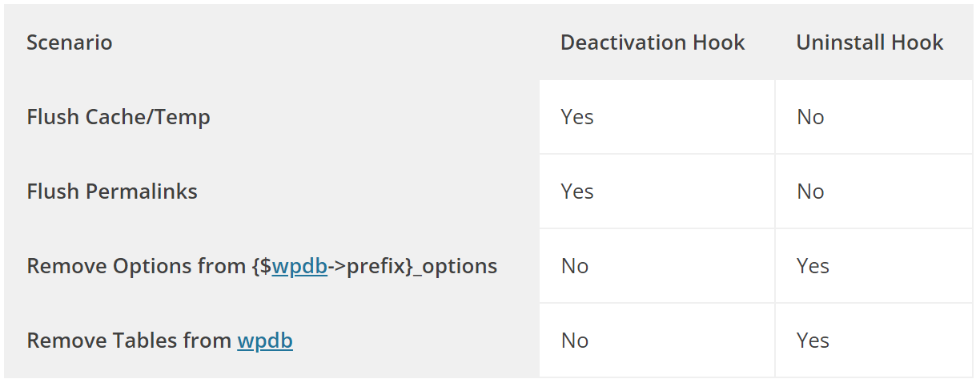Viewport: 980px width, 383px height.
Task: Click the Remove Options from prefix_options label
Action: point(262,266)
